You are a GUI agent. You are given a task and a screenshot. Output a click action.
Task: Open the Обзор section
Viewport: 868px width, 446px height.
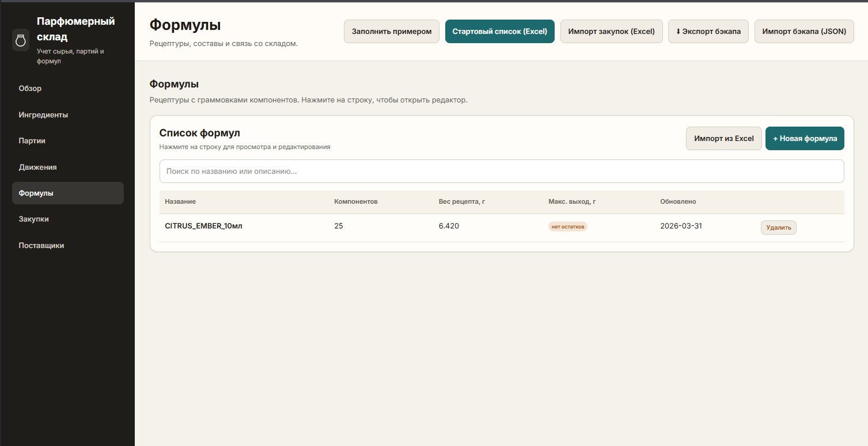[x=30, y=89]
